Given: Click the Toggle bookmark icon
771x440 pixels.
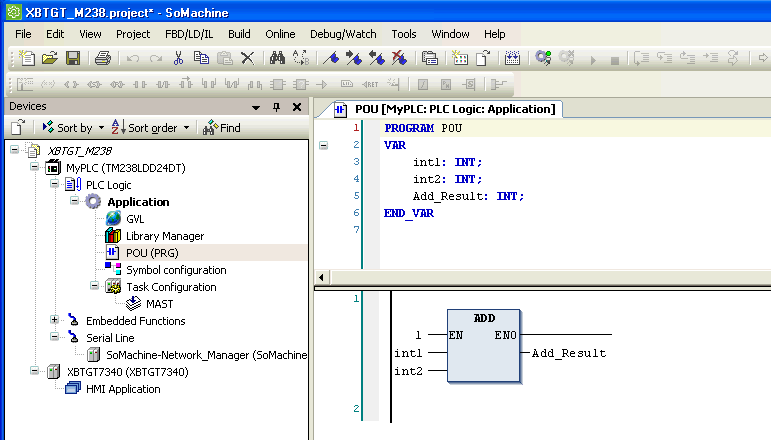Looking at the screenshot, I should point(330,58).
